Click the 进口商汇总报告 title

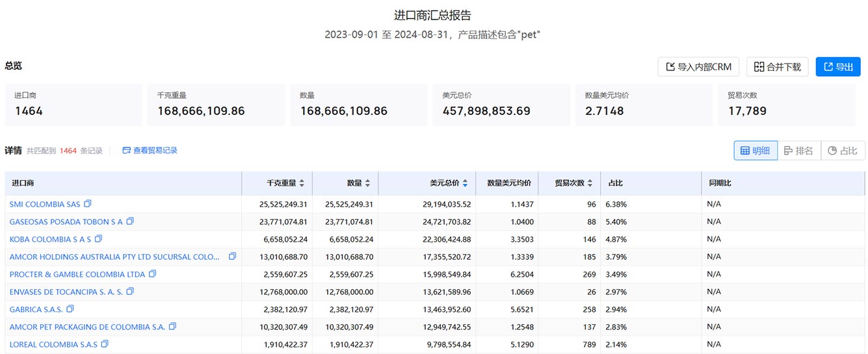[433, 15]
